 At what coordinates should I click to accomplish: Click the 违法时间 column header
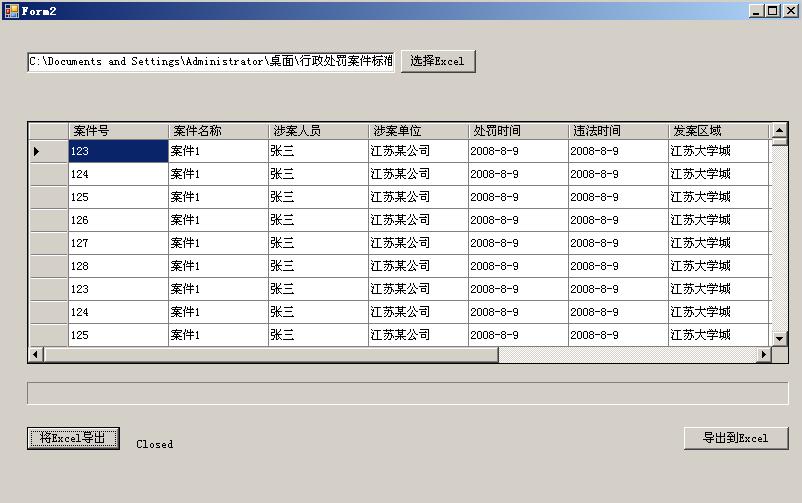[x=618, y=131]
